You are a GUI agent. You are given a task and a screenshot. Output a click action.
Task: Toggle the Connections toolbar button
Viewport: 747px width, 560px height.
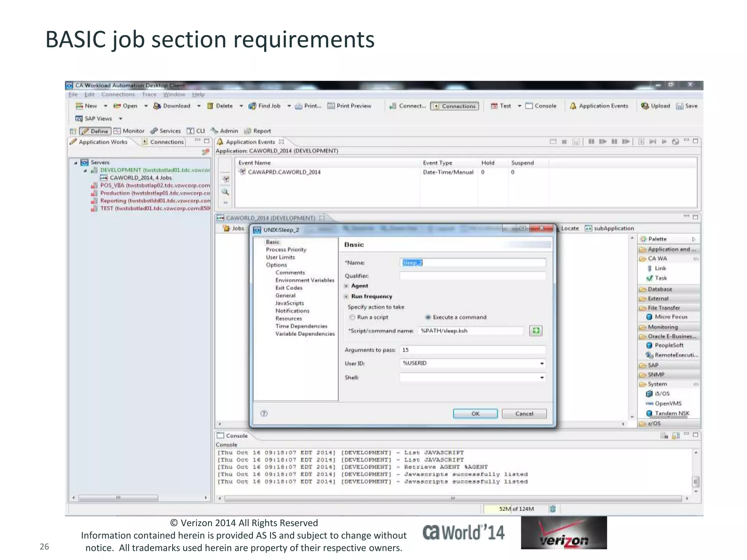(454, 106)
